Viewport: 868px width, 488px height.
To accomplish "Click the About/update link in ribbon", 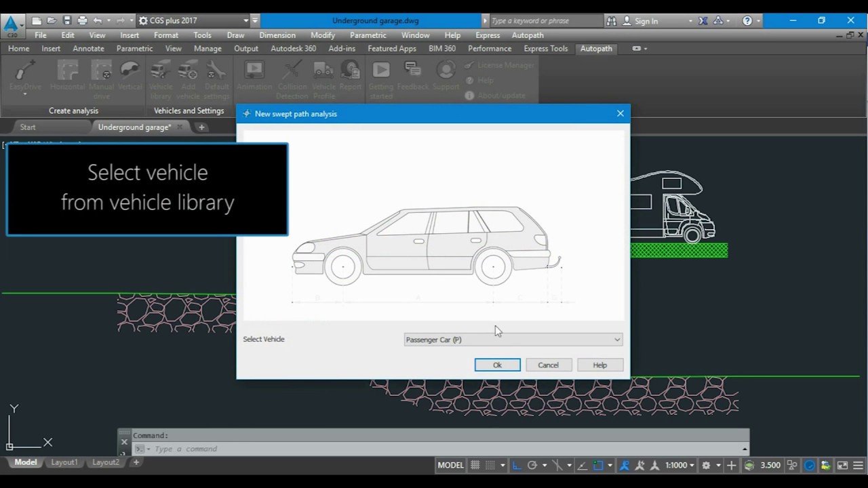I will (x=495, y=96).
